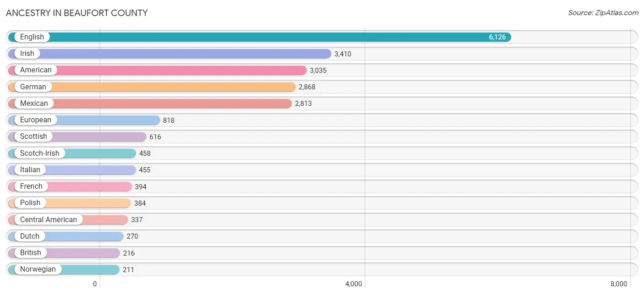Click the Mexican ancestry label

point(34,104)
